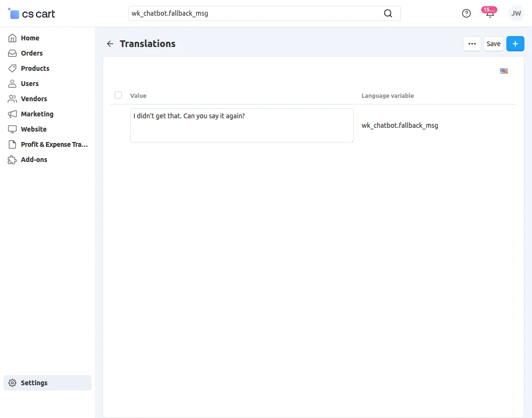Save the translation changes

tap(493, 43)
